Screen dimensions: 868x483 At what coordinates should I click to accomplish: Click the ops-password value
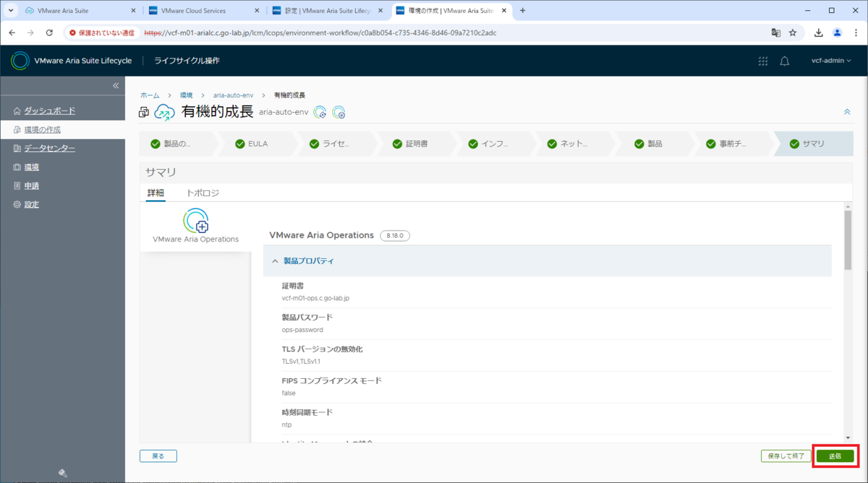pyautogui.click(x=302, y=330)
